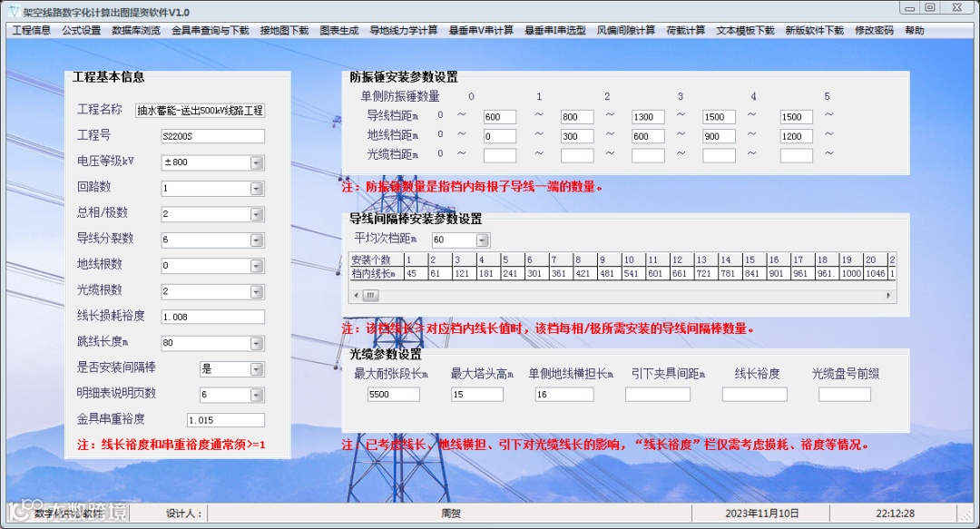Image resolution: width=980 pixels, height=529 pixels.
Task: Click the 地线档距 field with value 300
Action: pos(577,136)
